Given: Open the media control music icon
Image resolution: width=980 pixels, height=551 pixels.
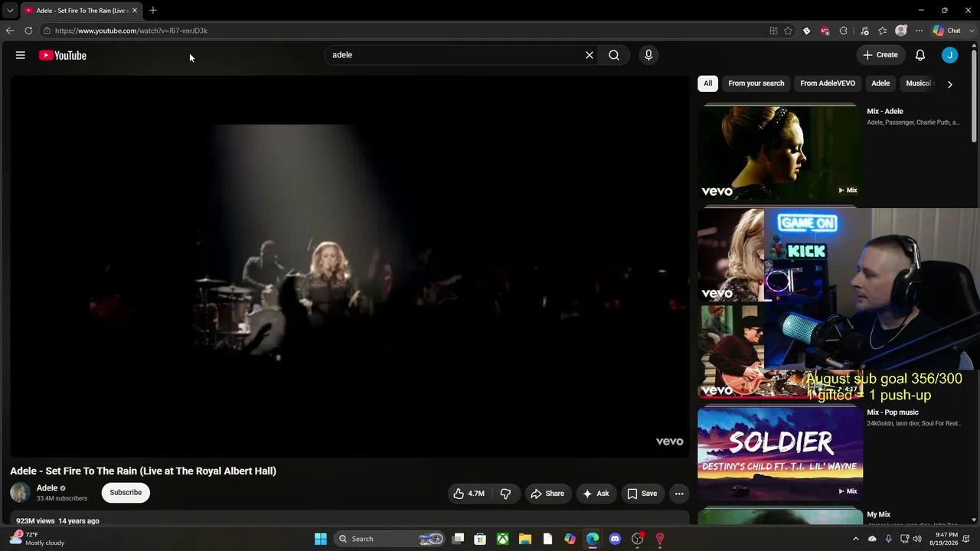Looking at the screenshot, I should tap(864, 31).
